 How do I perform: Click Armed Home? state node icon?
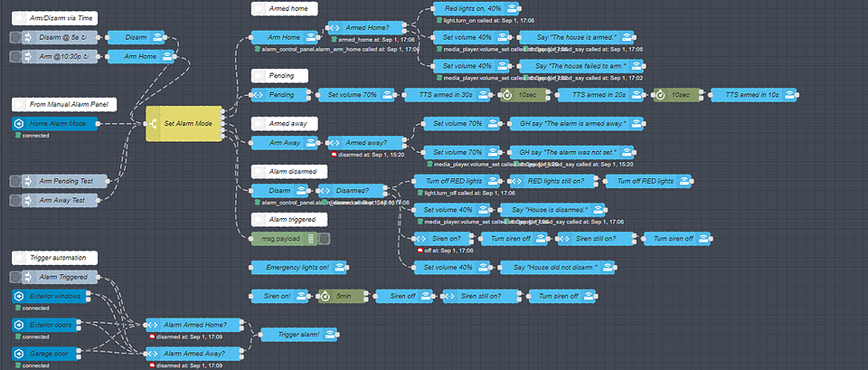335,27
